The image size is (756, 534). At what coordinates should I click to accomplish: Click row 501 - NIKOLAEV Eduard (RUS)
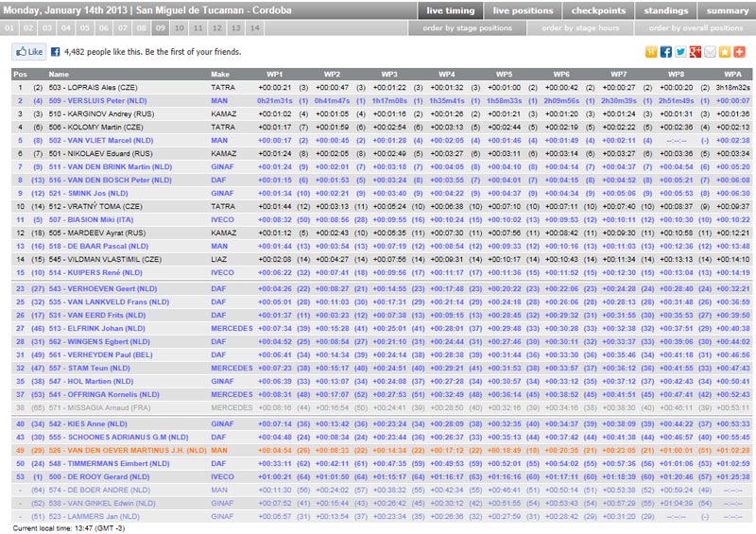[x=382, y=154]
